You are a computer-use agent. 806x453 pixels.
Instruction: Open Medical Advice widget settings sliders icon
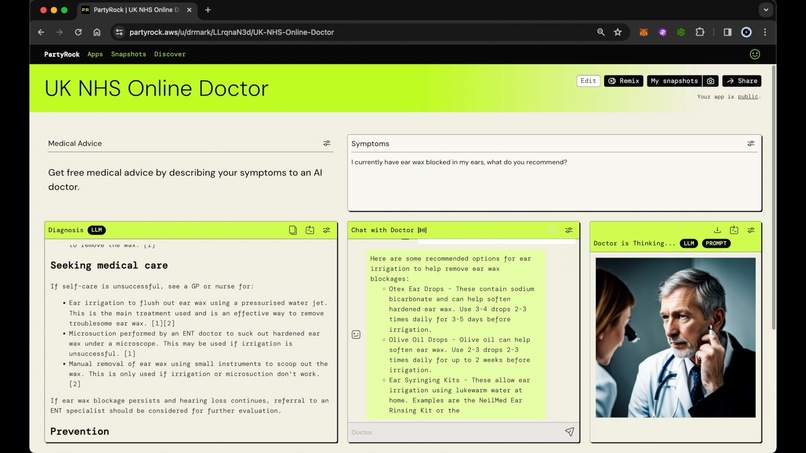[x=326, y=143]
